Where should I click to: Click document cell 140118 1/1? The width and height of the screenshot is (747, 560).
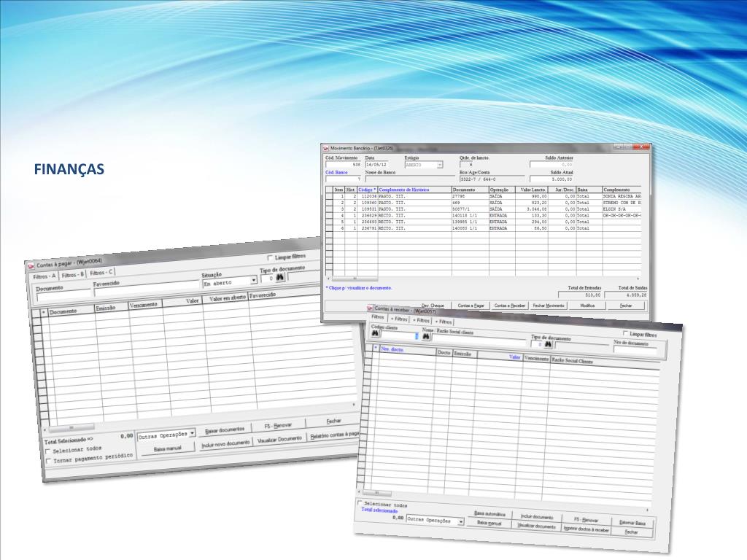pos(471,215)
